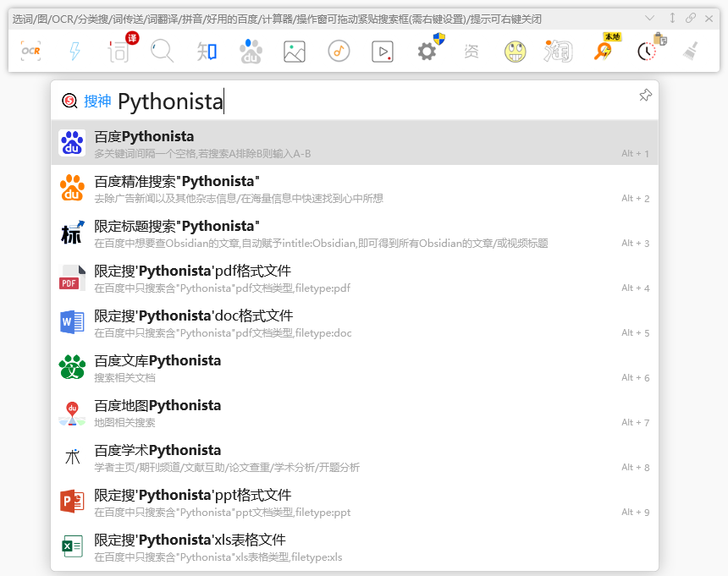Open the local search 本地 icon
Screen dimensions: 728x576
(606, 48)
